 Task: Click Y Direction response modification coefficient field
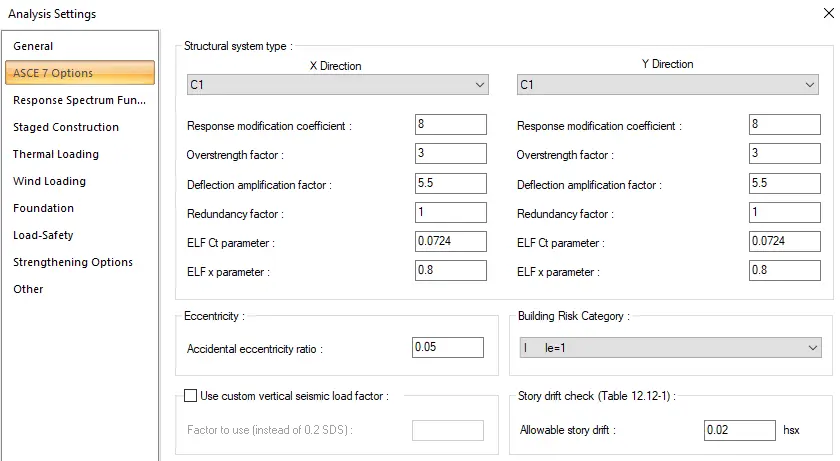coord(784,124)
